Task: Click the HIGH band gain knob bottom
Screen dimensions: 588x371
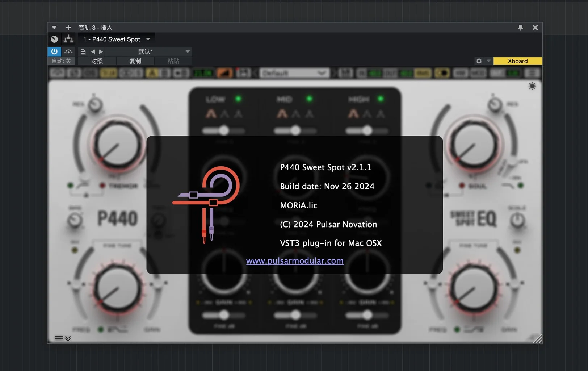Action: 367,271
